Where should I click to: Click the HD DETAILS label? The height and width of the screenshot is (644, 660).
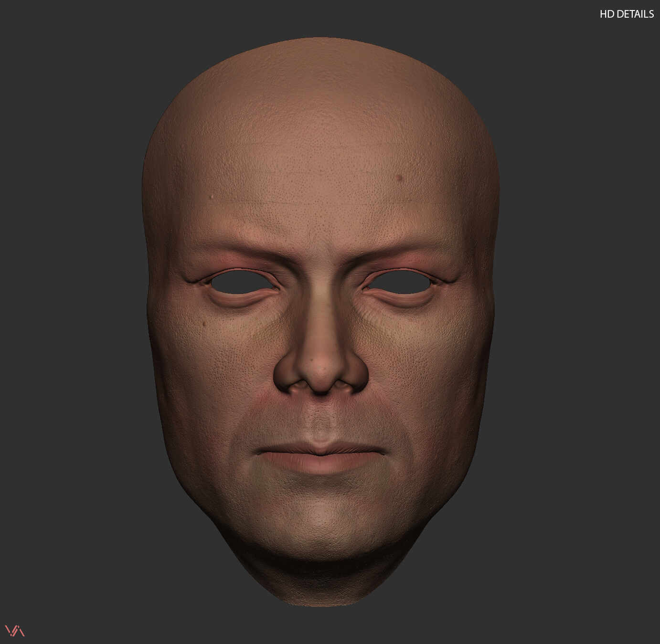click(627, 14)
